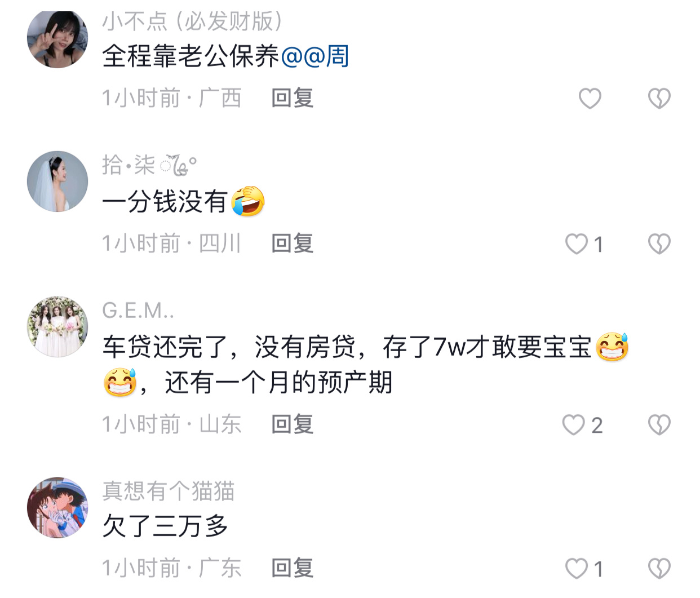Reply to G.E.M..'s comment
Viewport: 700px width, 598px height.
pyautogui.click(x=292, y=424)
